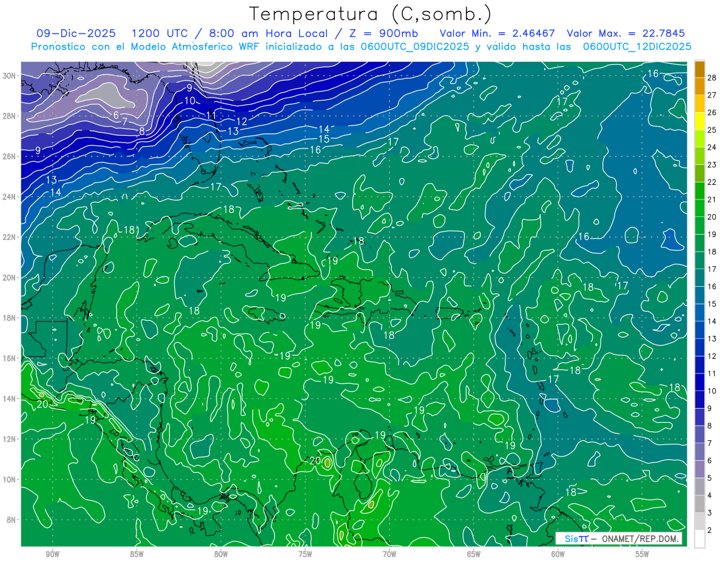Click the light gray legend swatch between 2 and 3

[x=700, y=521]
